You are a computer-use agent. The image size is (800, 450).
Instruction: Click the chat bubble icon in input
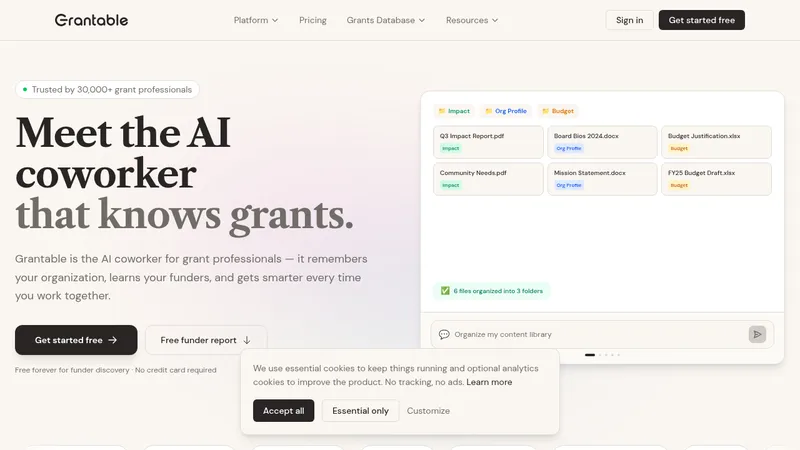[444, 334]
